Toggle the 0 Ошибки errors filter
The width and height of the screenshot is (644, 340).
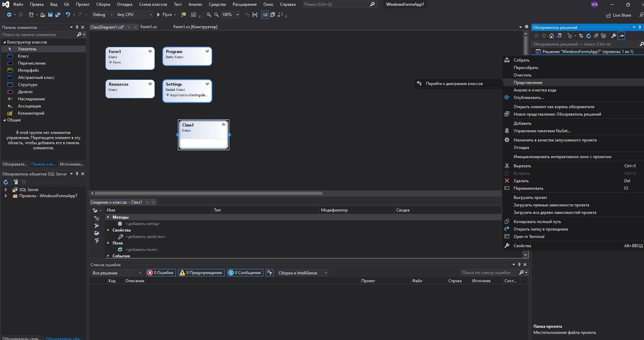click(161, 273)
